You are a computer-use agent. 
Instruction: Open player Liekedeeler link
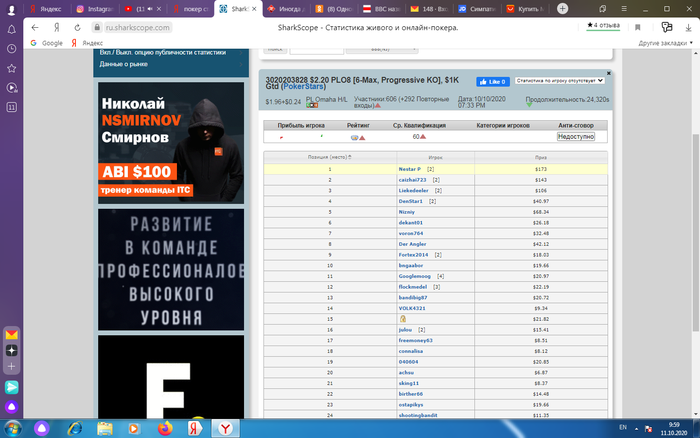pyautogui.click(x=413, y=191)
